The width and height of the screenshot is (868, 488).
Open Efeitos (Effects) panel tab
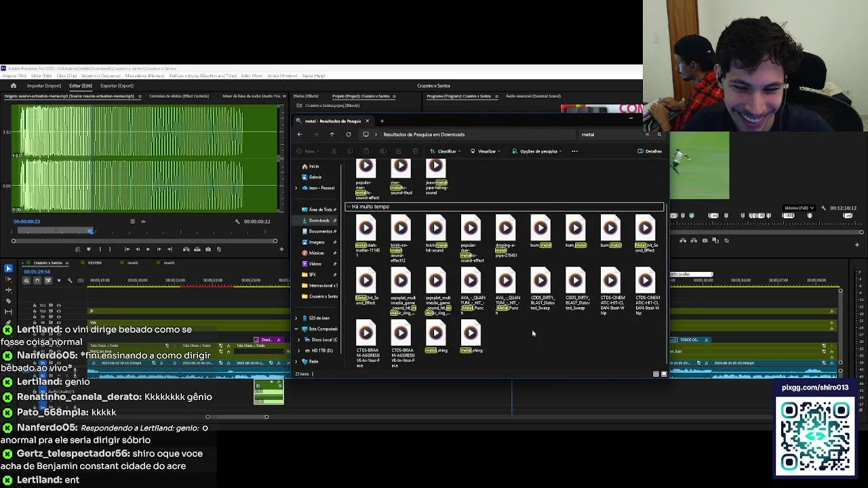306,96
